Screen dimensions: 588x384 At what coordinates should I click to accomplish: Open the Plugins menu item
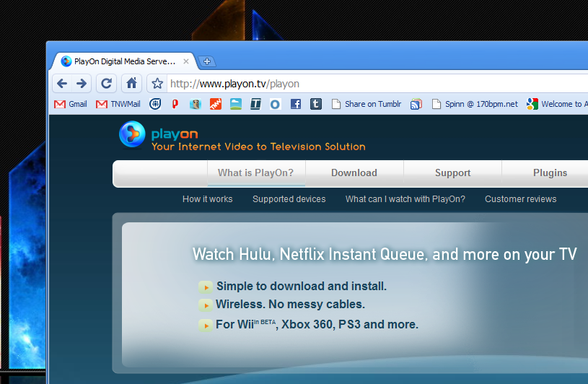coord(550,173)
